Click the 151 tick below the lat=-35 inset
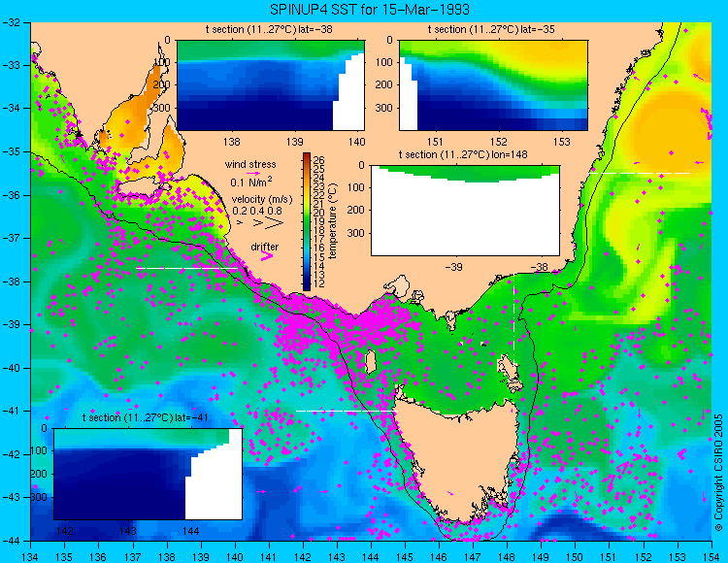The height and width of the screenshot is (563, 728). pos(435,142)
